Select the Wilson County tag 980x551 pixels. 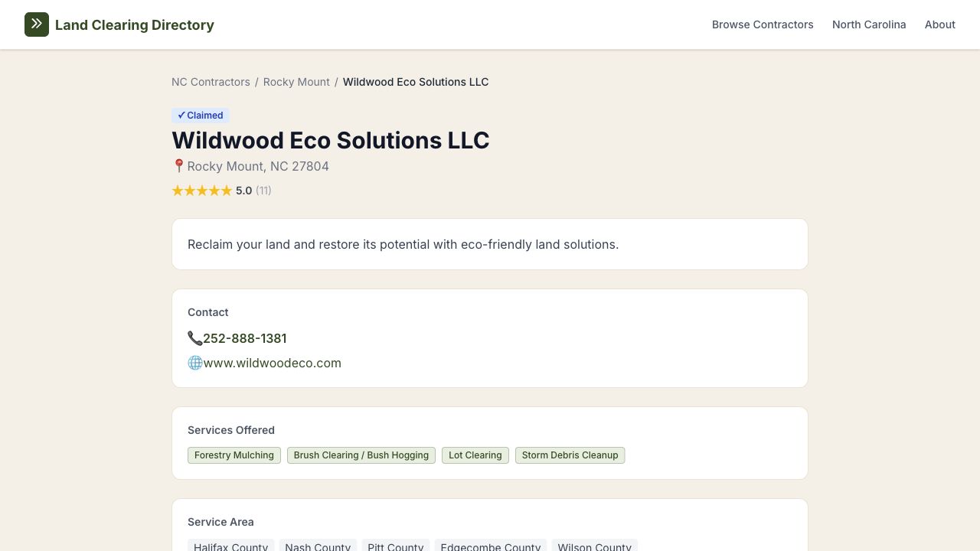point(595,546)
